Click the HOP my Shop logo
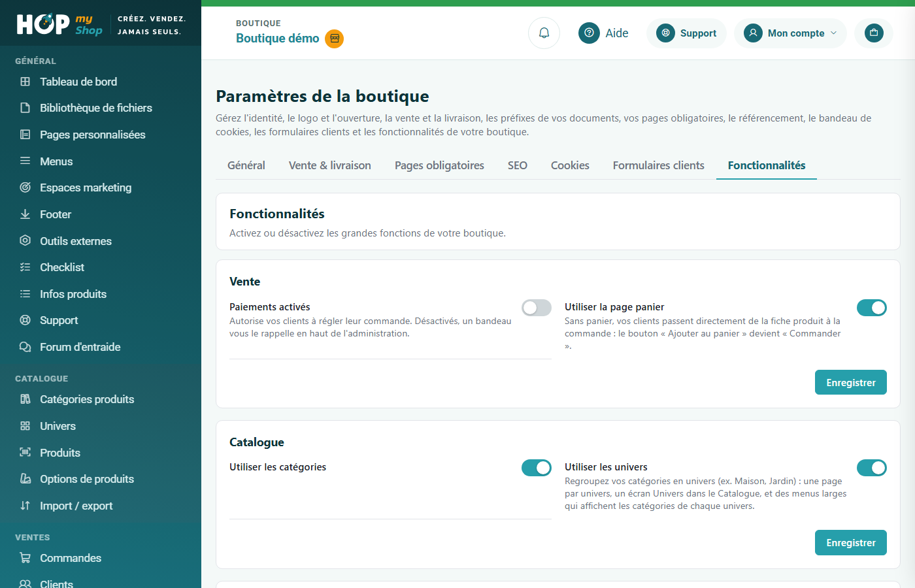 tap(59, 24)
